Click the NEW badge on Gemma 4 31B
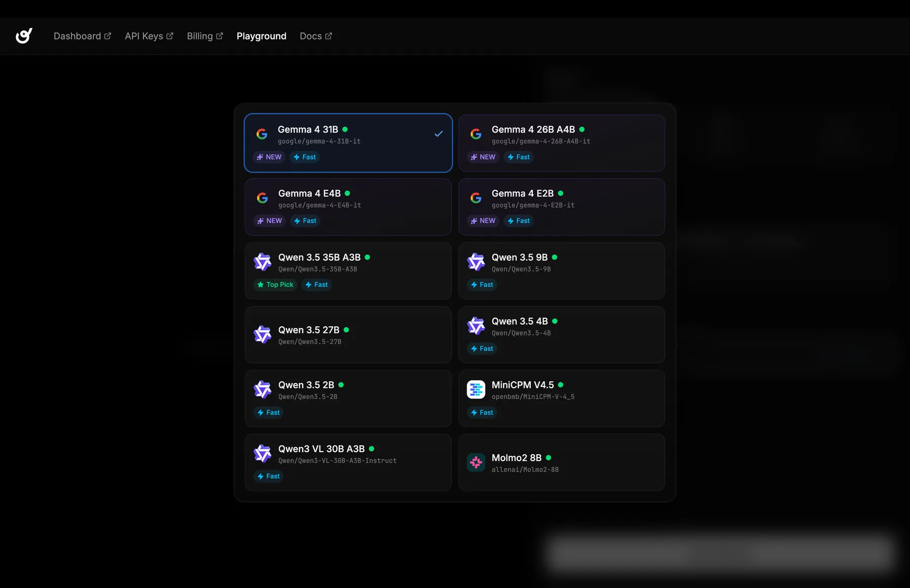The image size is (910, 588). [x=269, y=157]
